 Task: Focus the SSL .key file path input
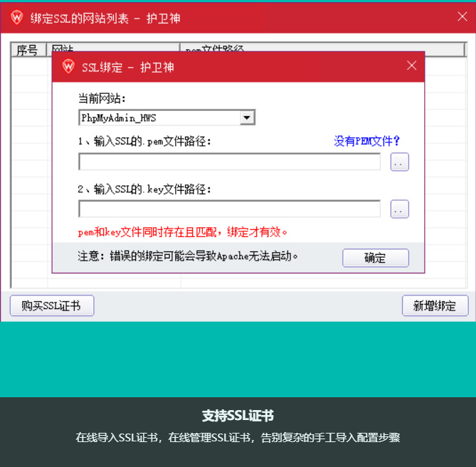229,209
